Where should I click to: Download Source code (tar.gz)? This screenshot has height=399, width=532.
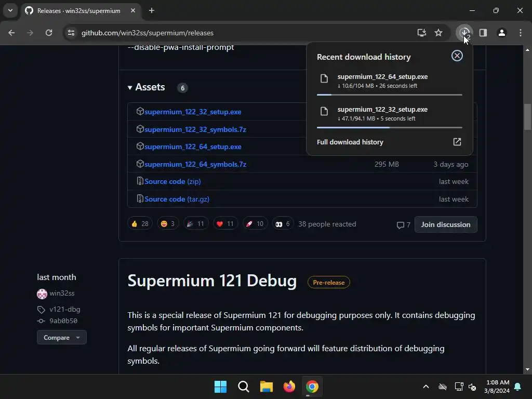177,199
